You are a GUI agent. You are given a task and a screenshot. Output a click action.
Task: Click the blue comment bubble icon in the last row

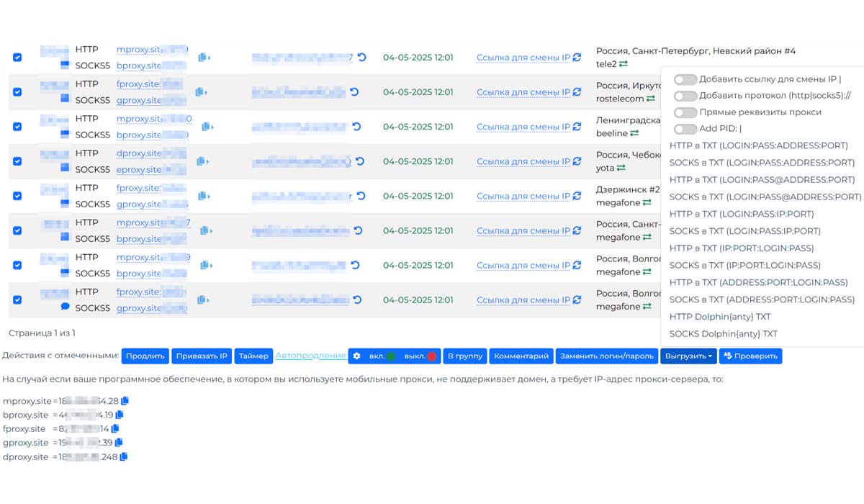(65, 307)
